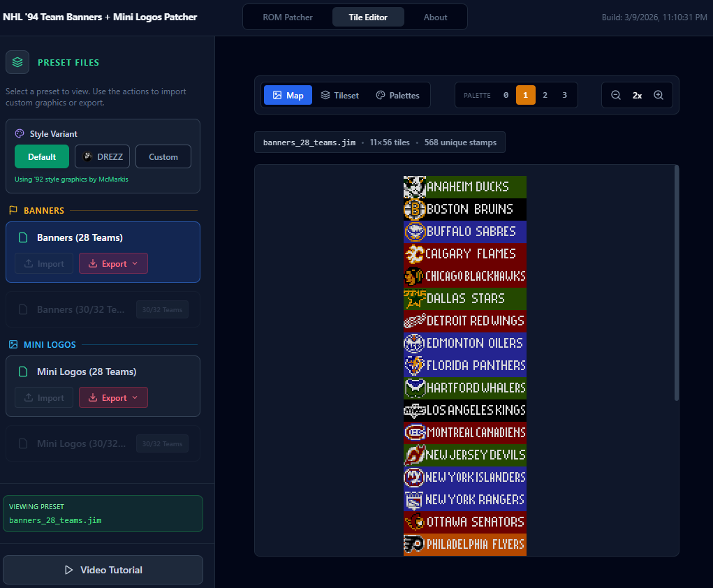Open the About tab
The width and height of the screenshot is (713, 588).
(435, 17)
